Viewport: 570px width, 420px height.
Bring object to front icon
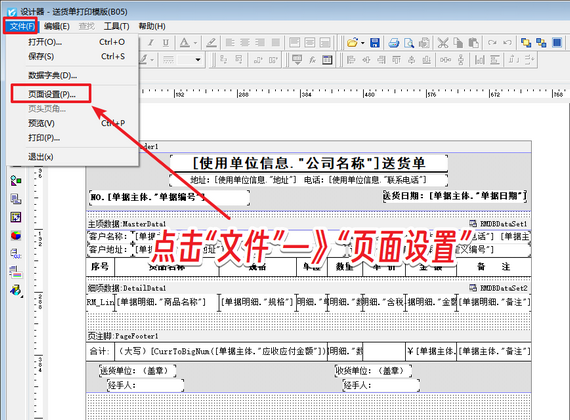click(526, 43)
